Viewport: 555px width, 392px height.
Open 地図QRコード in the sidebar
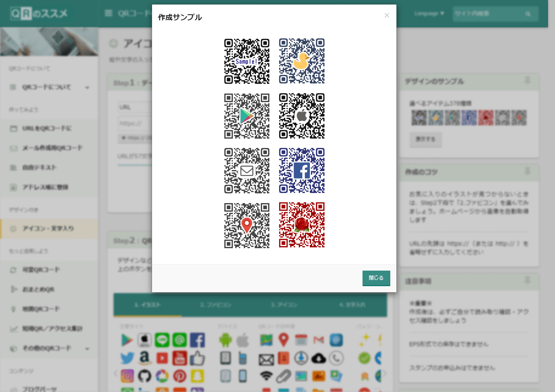[x=49, y=309]
